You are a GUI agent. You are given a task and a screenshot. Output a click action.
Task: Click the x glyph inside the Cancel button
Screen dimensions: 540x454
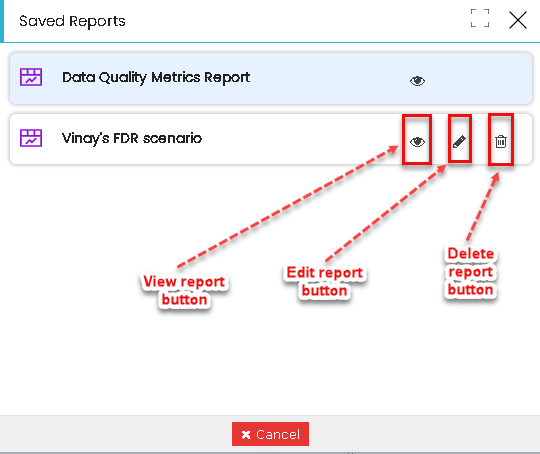(x=246, y=435)
